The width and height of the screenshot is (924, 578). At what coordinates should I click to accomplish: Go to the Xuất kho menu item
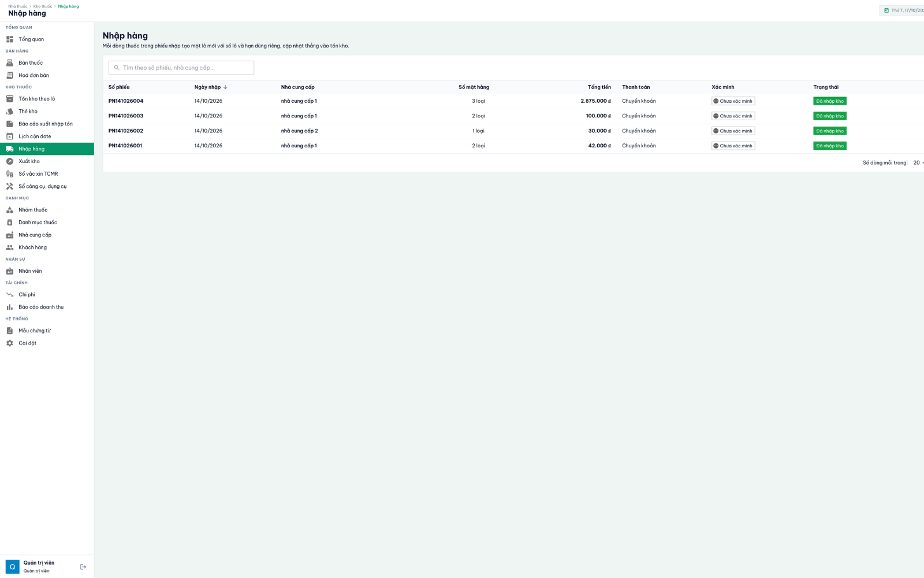(47, 161)
